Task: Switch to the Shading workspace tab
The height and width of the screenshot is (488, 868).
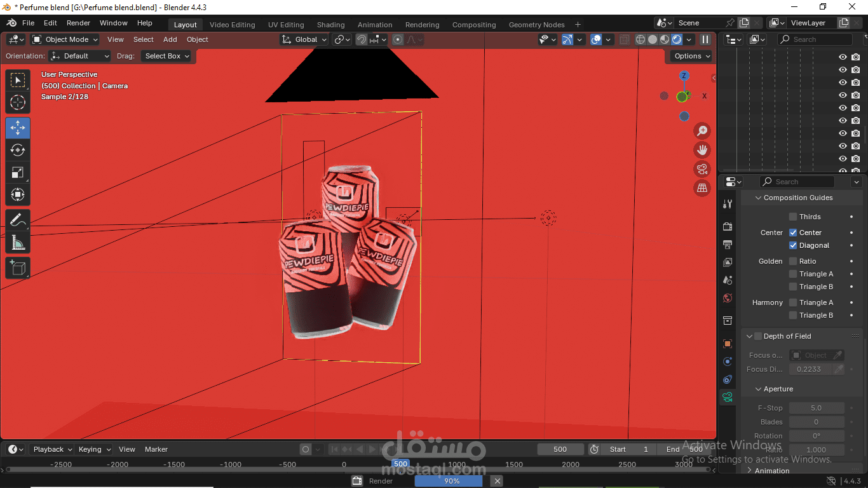Action: (x=330, y=25)
